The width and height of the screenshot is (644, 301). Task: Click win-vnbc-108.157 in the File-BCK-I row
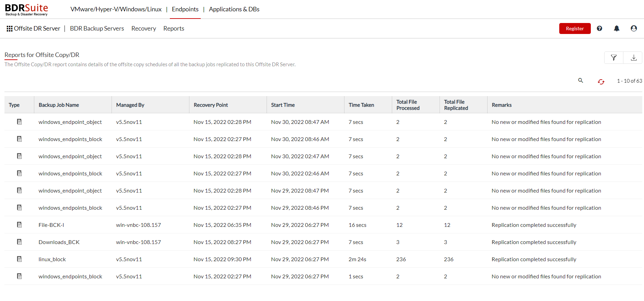click(138, 225)
